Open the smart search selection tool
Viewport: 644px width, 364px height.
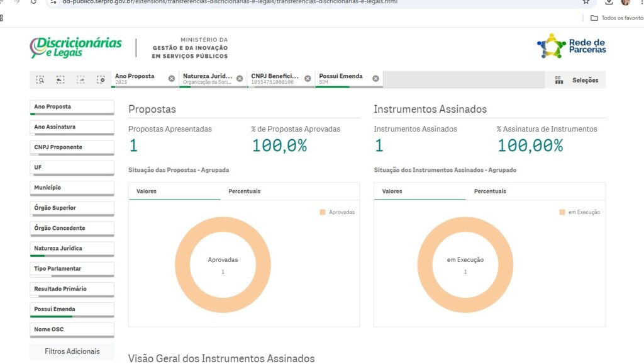coord(40,79)
